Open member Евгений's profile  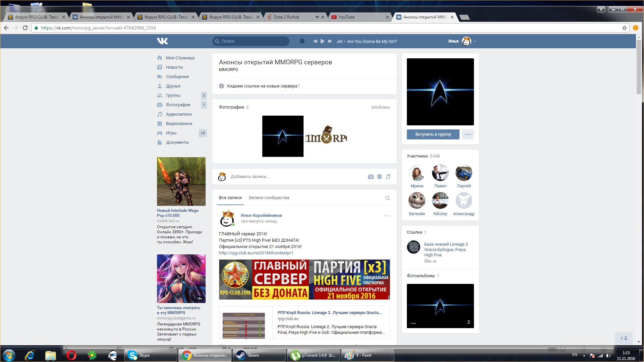[417, 204]
